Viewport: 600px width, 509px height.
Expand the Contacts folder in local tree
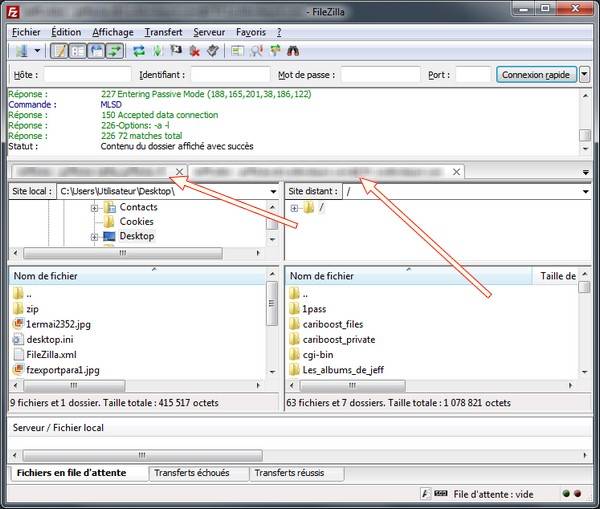pyautogui.click(x=94, y=209)
